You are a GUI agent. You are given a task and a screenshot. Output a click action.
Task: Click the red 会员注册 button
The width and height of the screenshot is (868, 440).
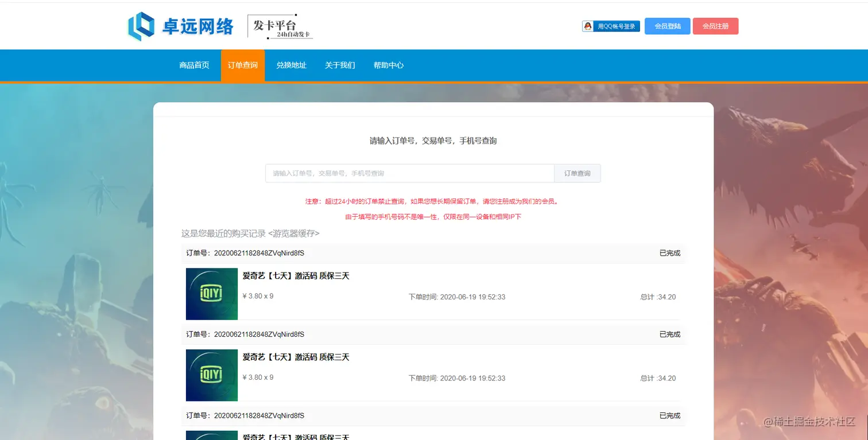pos(716,26)
